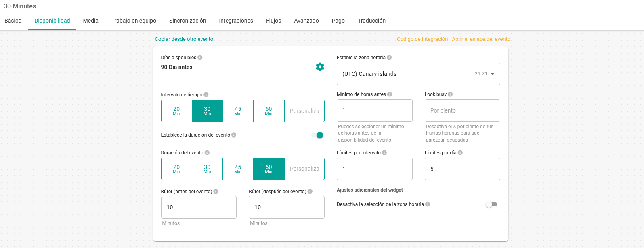The image size is (644, 248).
Task: Click info icon beside Intervalo de tiempo
Action: click(x=206, y=95)
